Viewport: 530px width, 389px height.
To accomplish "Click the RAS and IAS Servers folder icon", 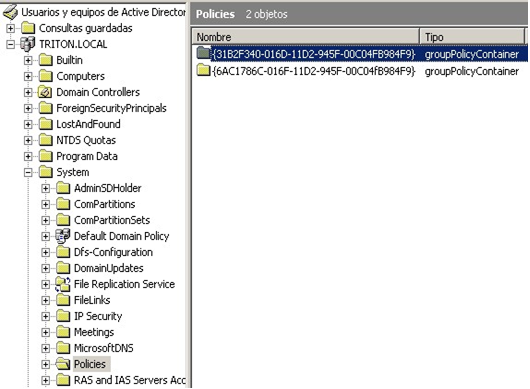I will pyautogui.click(x=63, y=380).
